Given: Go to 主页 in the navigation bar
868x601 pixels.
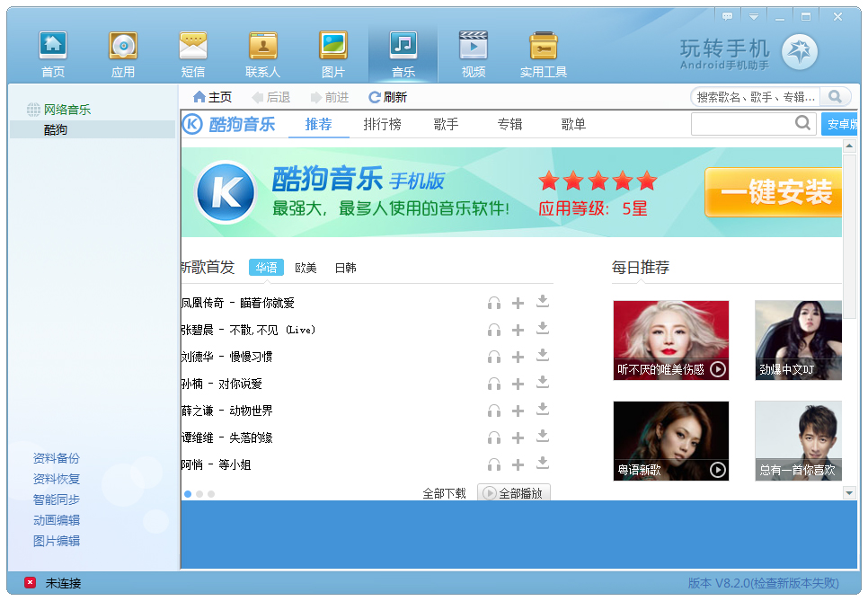Looking at the screenshot, I should coord(212,97).
